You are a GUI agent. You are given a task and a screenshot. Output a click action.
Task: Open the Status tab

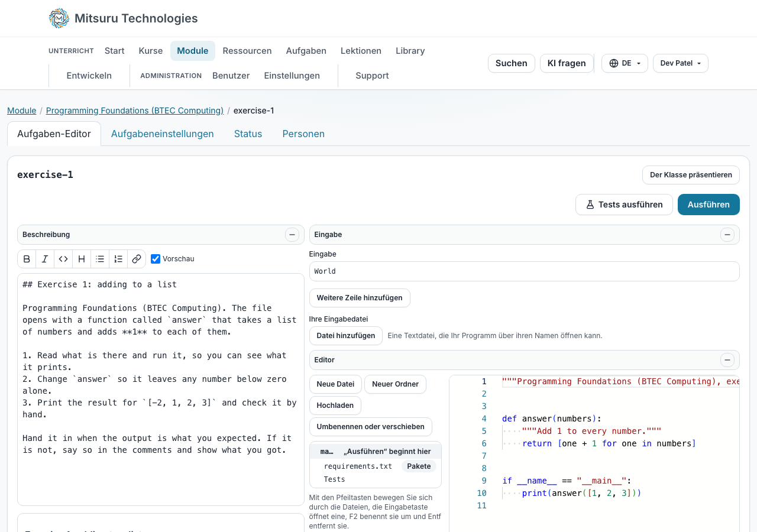click(248, 134)
